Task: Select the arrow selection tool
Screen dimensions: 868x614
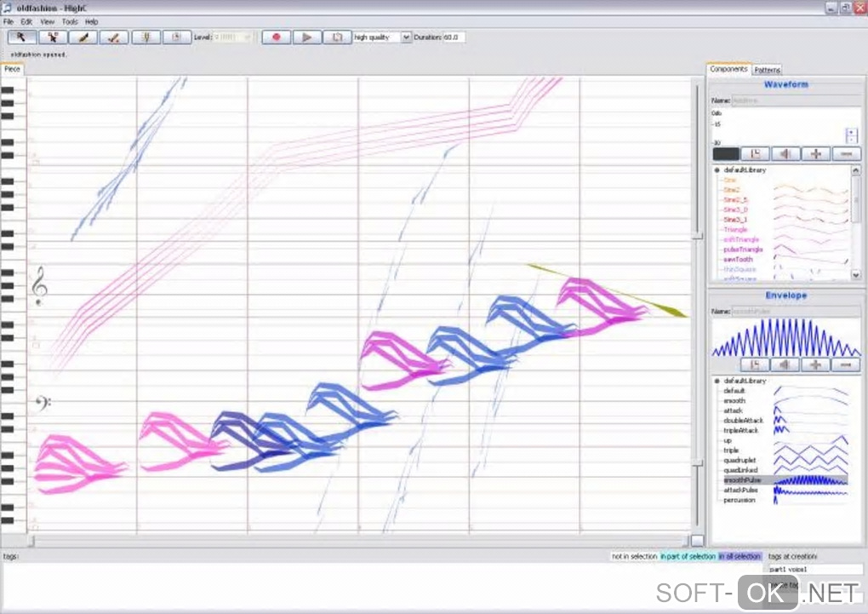Action: [22, 37]
